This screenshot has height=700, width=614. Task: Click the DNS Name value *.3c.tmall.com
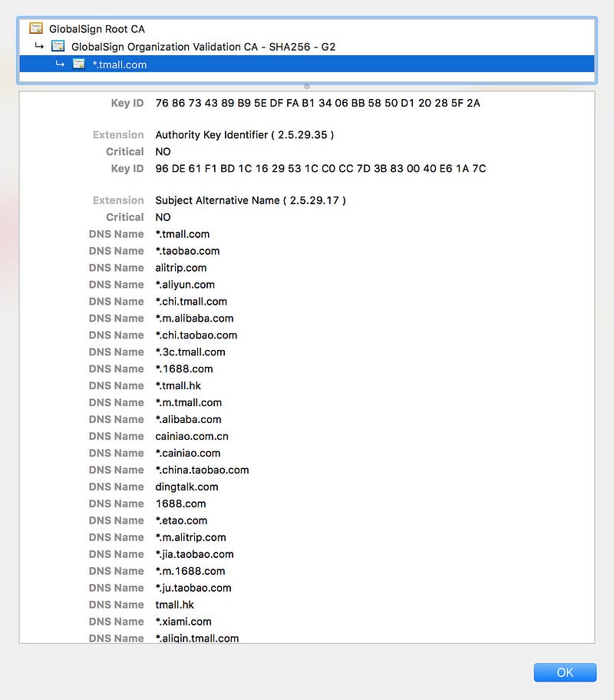pyautogui.click(x=190, y=352)
